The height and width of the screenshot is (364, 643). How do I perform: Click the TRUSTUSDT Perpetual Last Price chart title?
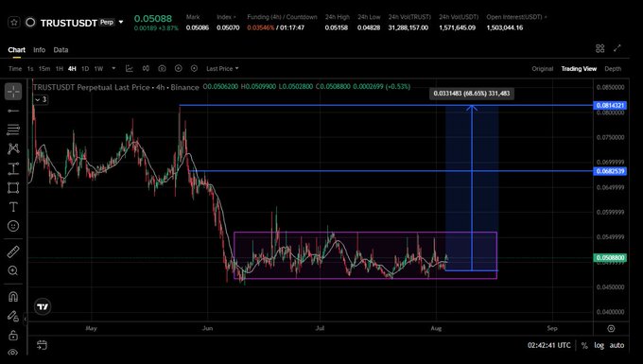115,87
